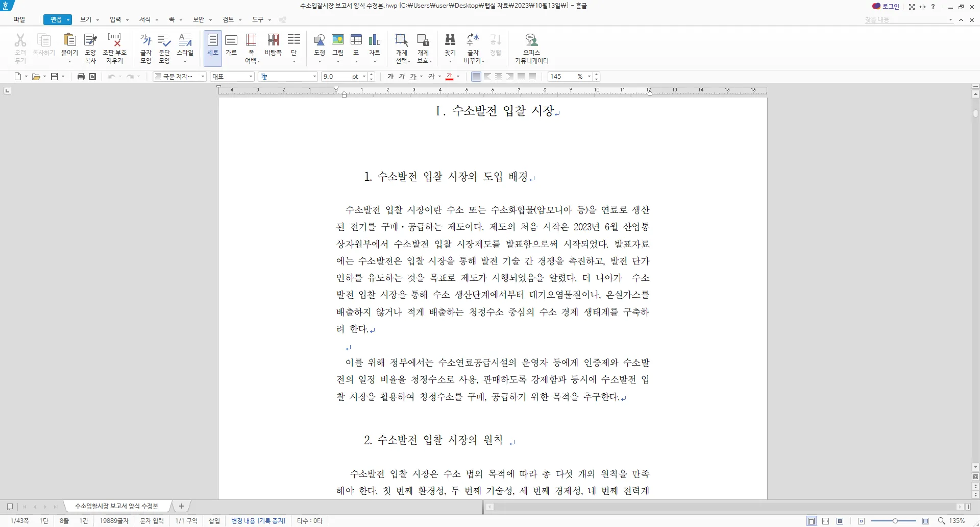Image resolution: width=980 pixels, height=527 pixels.
Task: Click the zoom slider handle in status bar
Action: [x=895, y=521]
